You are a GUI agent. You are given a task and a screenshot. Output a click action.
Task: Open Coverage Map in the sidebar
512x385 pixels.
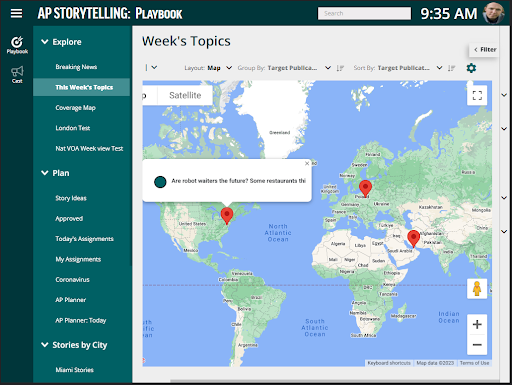(x=76, y=108)
